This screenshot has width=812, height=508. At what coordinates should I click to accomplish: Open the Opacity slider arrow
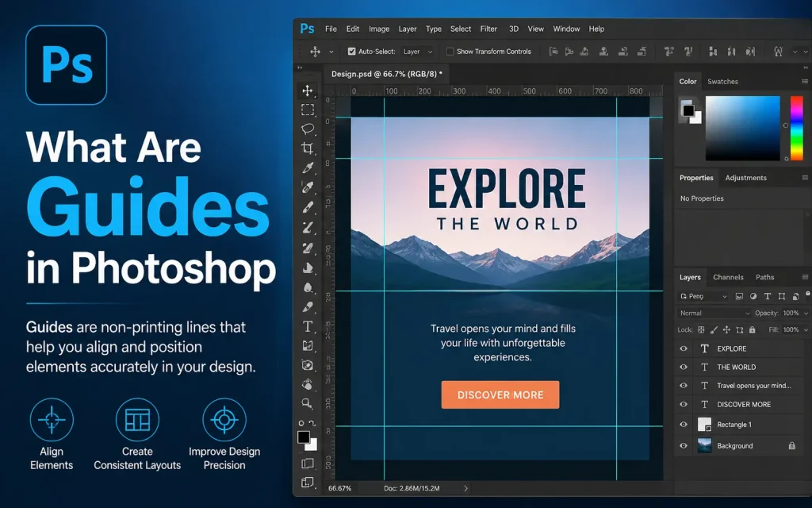[x=806, y=313]
